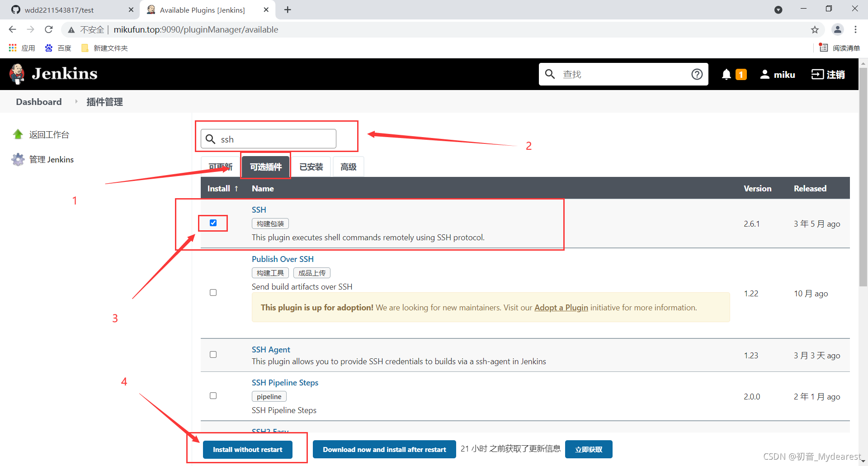Click the plugin filter field containing ssh

(x=269, y=139)
